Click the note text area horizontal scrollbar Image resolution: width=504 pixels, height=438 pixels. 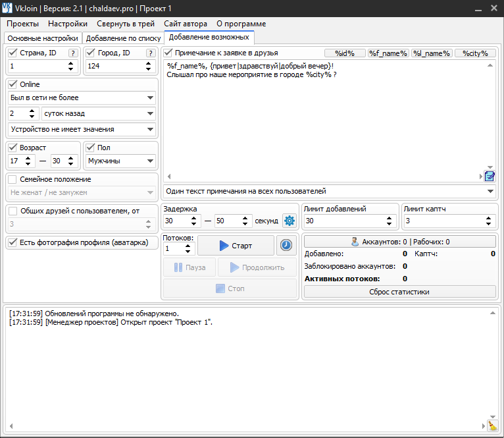[322, 176]
